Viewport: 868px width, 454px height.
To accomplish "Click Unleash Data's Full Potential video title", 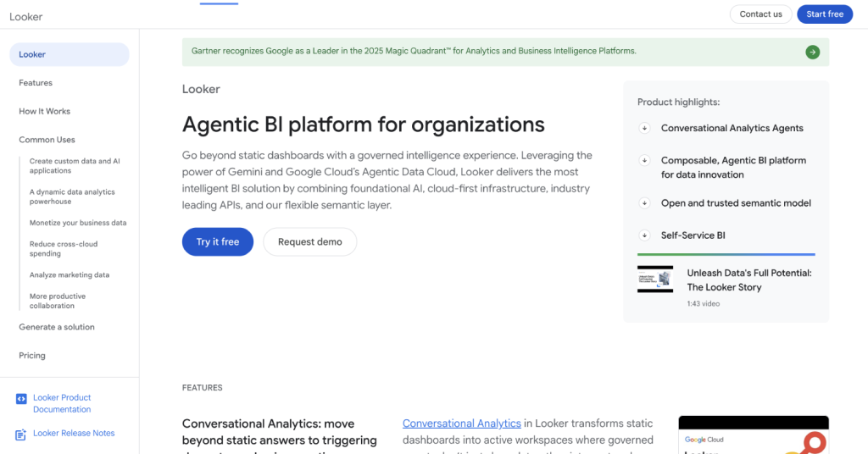I will pos(749,280).
